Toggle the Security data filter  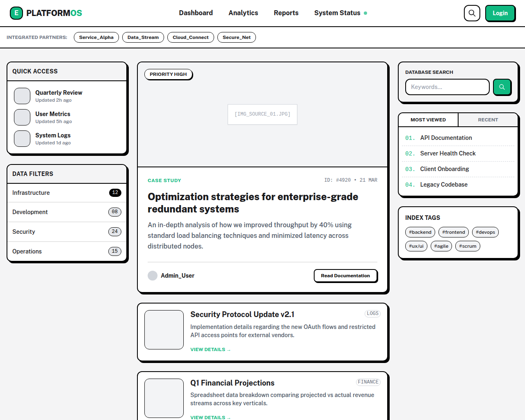point(67,232)
